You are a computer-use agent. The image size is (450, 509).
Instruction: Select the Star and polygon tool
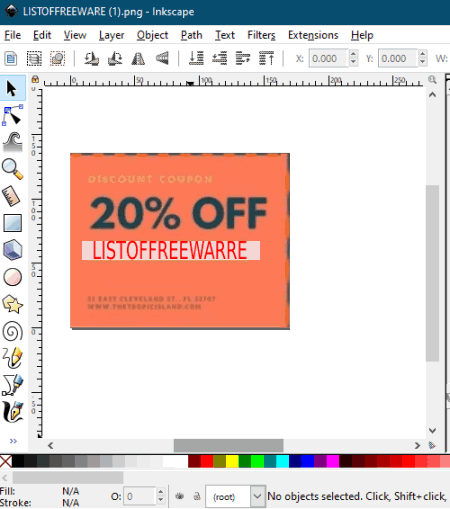point(12,304)
